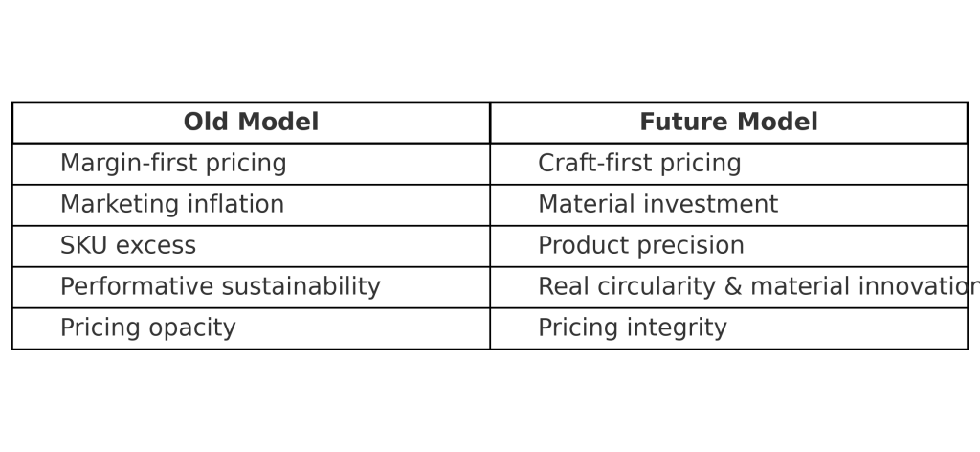This screenshot has height=452, width=980.
Task: Click the "Material investment" table cell
Action: [657, 205]
